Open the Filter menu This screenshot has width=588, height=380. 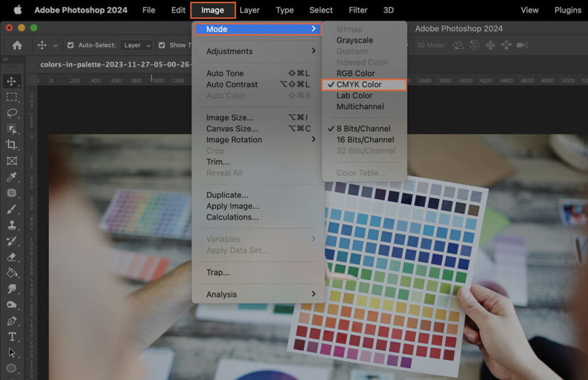pos(358,10)
